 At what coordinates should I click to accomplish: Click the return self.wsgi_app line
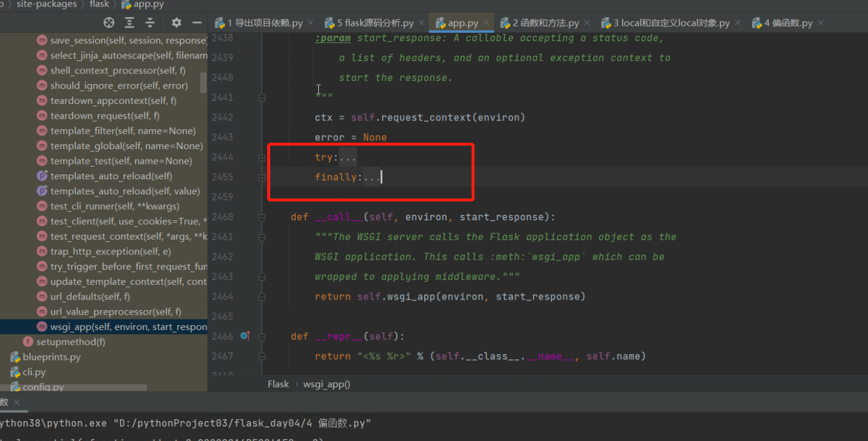point(450,297)
